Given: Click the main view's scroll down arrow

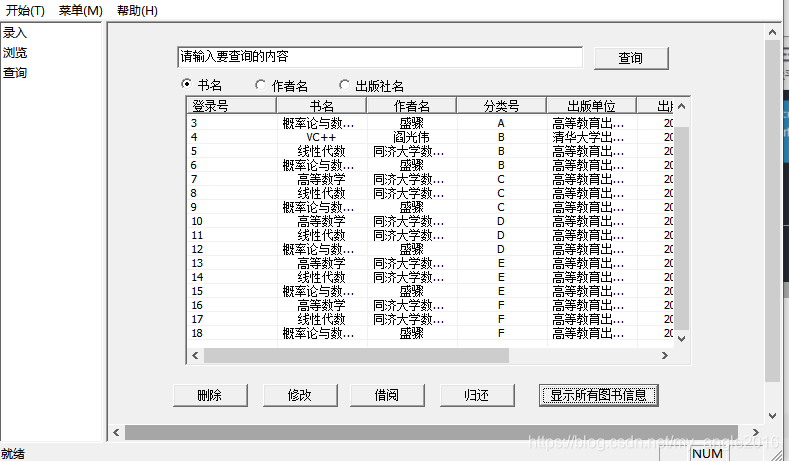Looking at the screenshot, I should pos(772,416).
